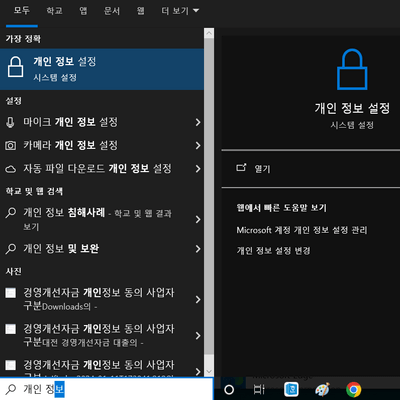Open the blue app icon on taskbar
The width and height of the screenshot is (400, 400).
point(291,389)
